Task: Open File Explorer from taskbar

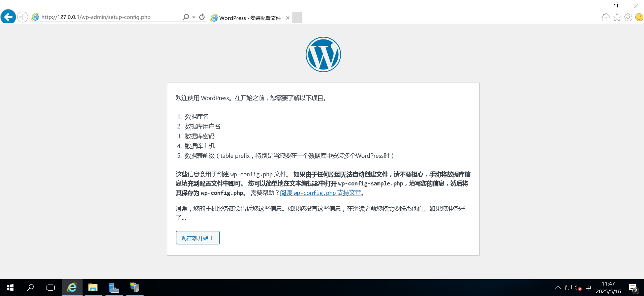Action: click(x=93, y=288)
